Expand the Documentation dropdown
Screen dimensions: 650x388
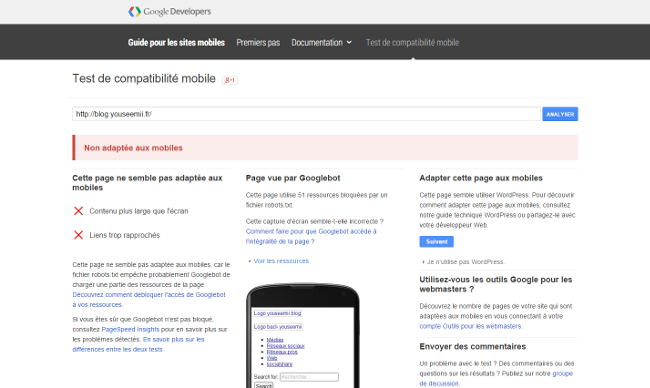tap(322, 42)
